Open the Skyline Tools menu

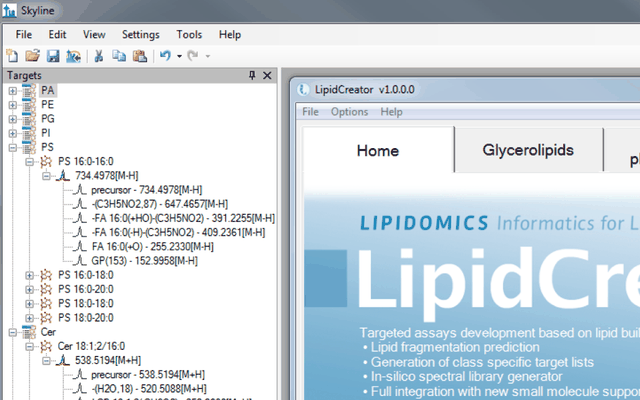pyautogui.click(x=189, y=35)
